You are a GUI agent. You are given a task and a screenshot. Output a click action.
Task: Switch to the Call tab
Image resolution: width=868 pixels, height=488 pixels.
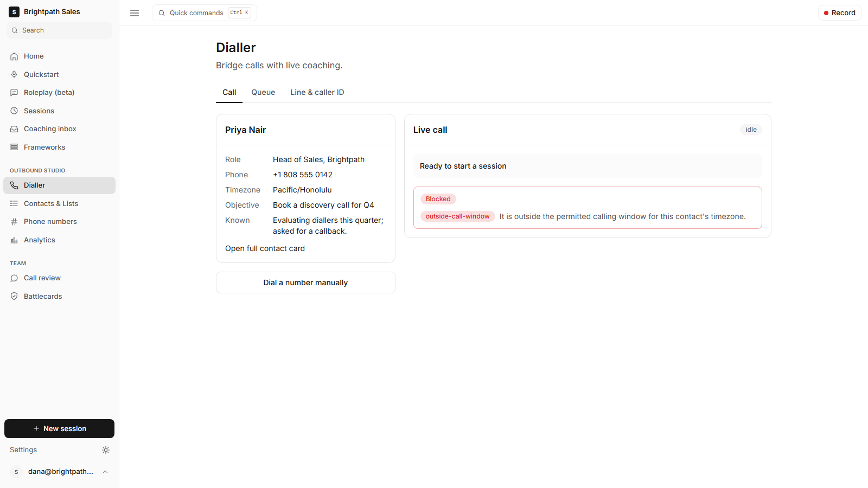point(229,92)
